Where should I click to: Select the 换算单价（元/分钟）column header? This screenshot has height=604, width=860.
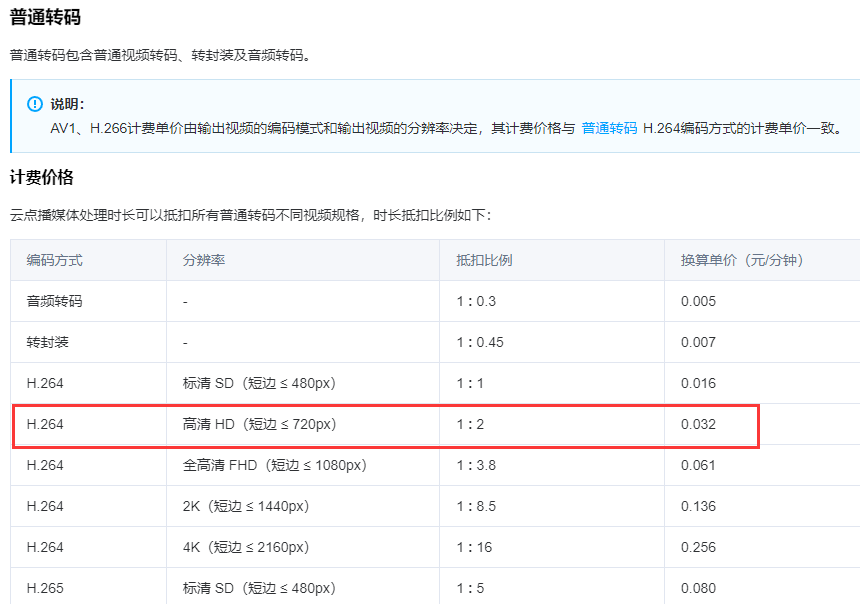(x=739, y=259)
